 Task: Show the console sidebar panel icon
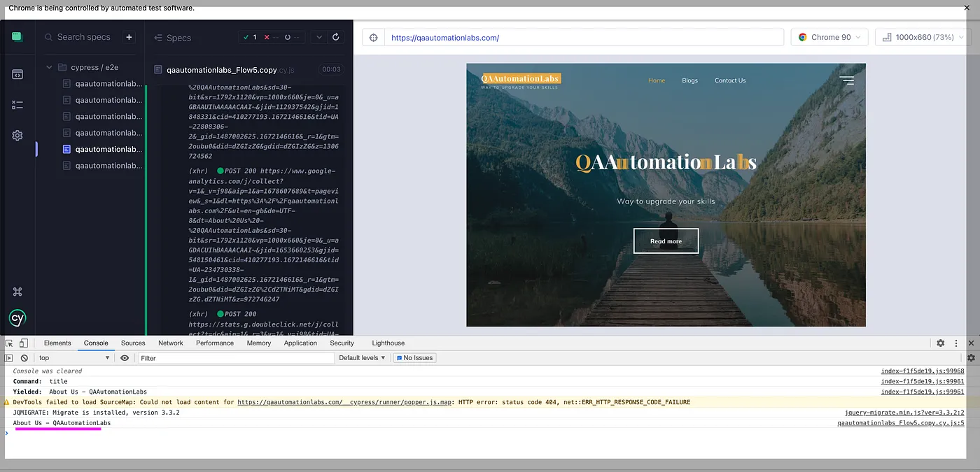pyautogui.click(x=9, y=357)
